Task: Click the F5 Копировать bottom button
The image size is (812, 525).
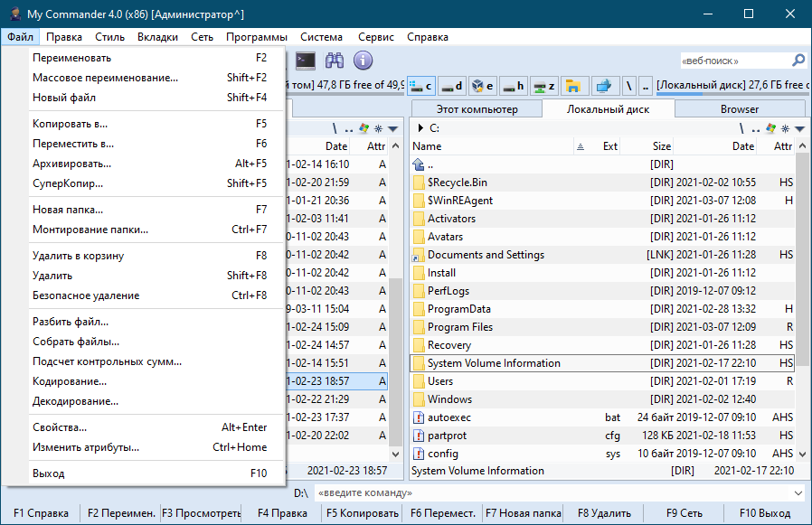Action: 362,513
